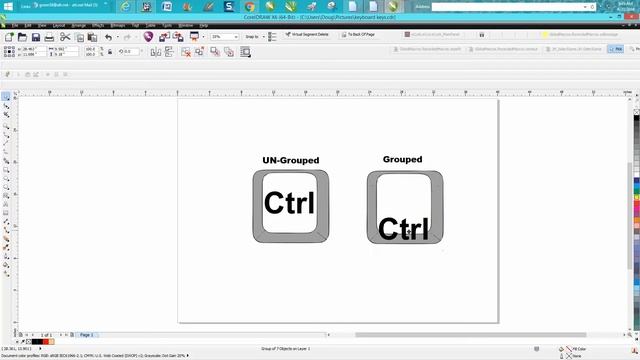
Task: Open the Bitmaps menu
Action: (x=118, y=25)
